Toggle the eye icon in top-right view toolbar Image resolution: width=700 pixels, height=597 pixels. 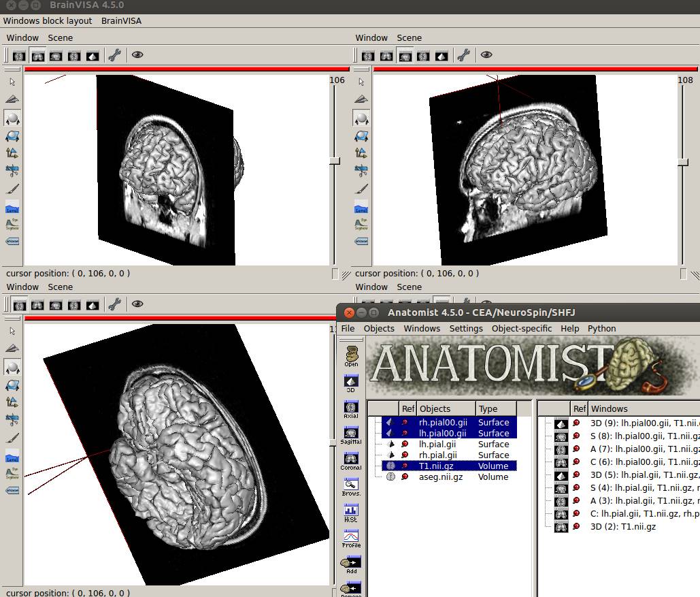point(486,55)
